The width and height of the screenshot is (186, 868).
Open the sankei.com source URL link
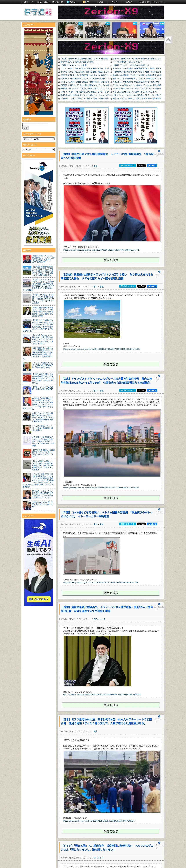99,821
